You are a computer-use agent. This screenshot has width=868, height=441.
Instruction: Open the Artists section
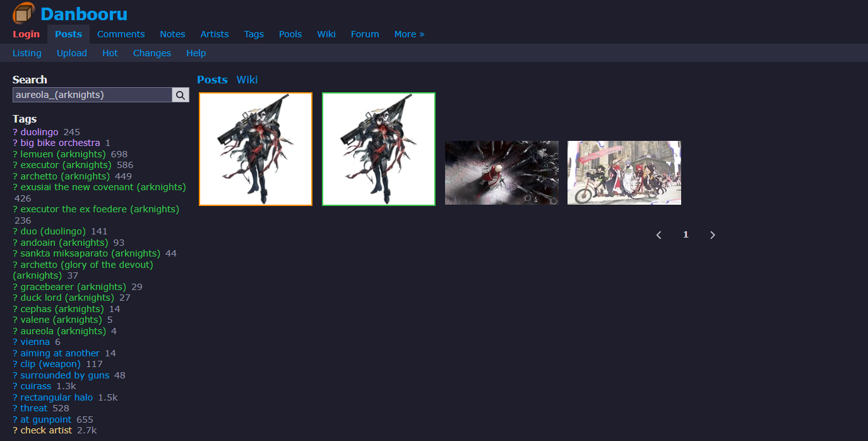[215, 34]
